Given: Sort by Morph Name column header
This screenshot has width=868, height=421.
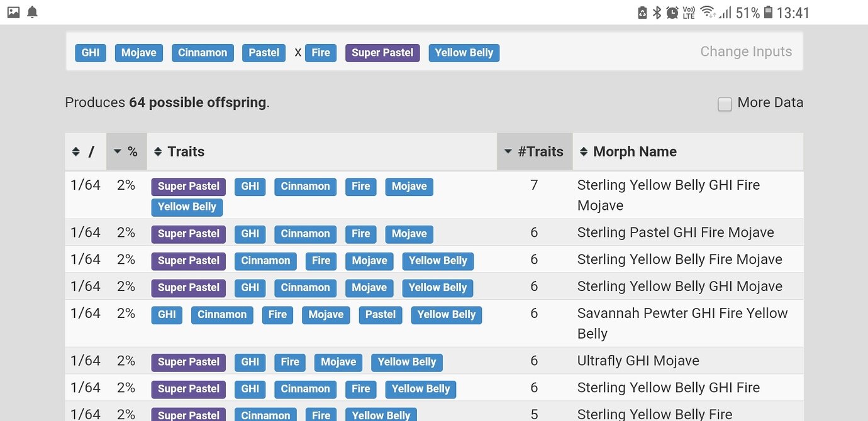Looking at the screenshot, I should click(x=629, y=151).
